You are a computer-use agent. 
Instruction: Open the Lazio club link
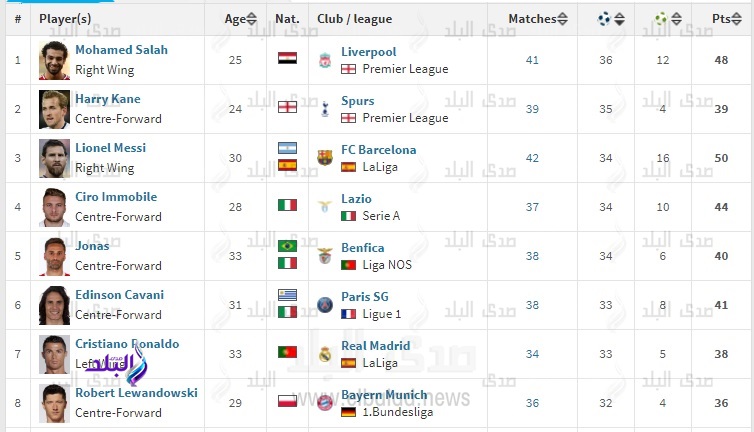coord(356,199)
